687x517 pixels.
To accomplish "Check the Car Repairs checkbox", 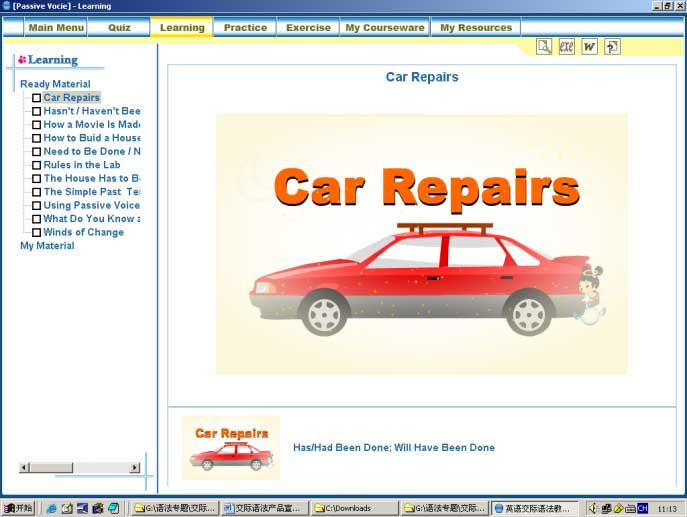I will click(37, 98).
